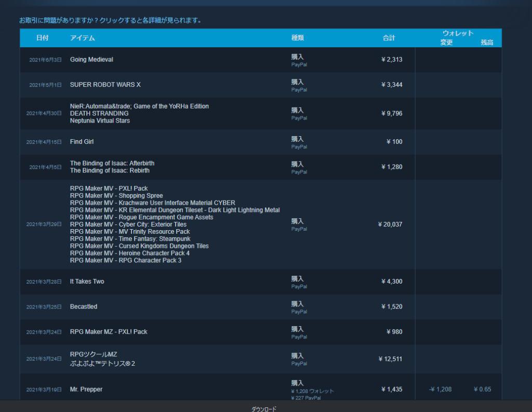Image resolution: width=532 pixels, height=412 pixels.
Task: Click The Binding of Isaac: Afterbirth item
Action: point(112,163)
